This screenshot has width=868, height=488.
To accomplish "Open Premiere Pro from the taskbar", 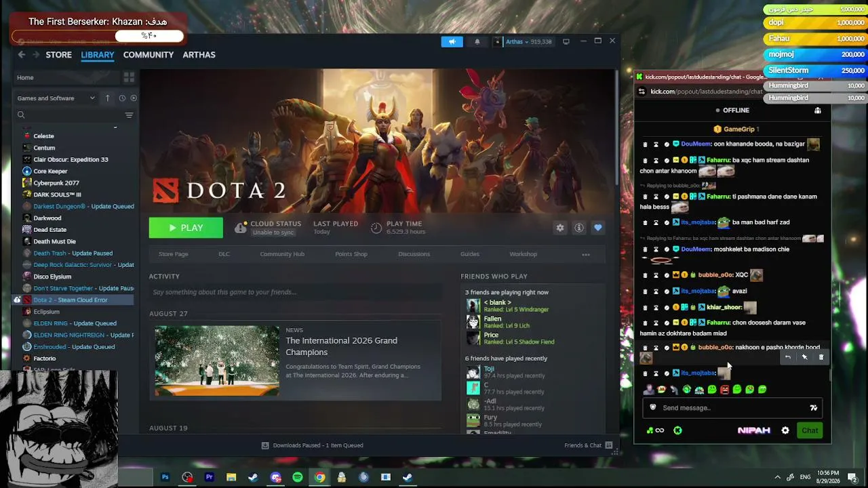I will coord(210,477).
